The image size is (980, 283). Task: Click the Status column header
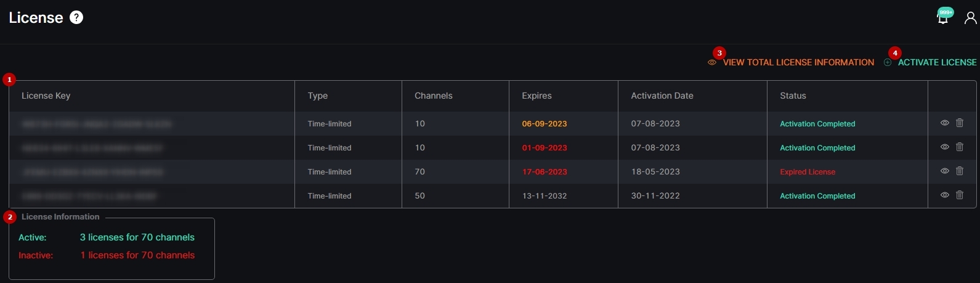[793, 96]
